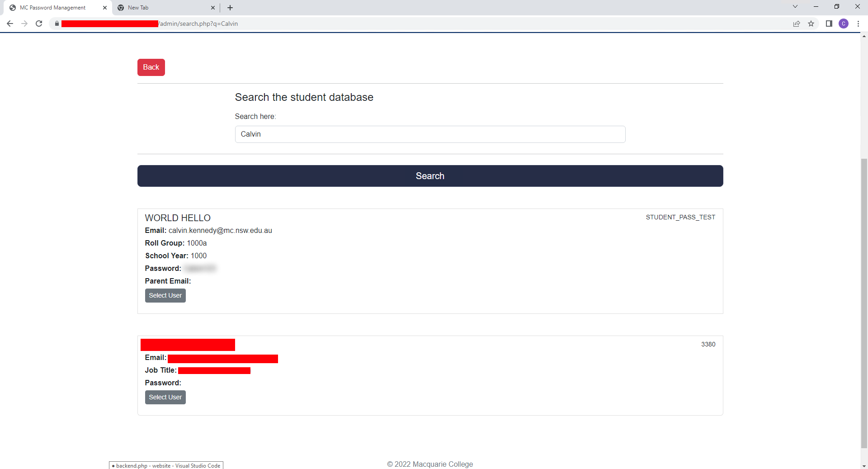Click the dark Search button
This screenshot has height=469, width=868.
[x=430, y=176]
